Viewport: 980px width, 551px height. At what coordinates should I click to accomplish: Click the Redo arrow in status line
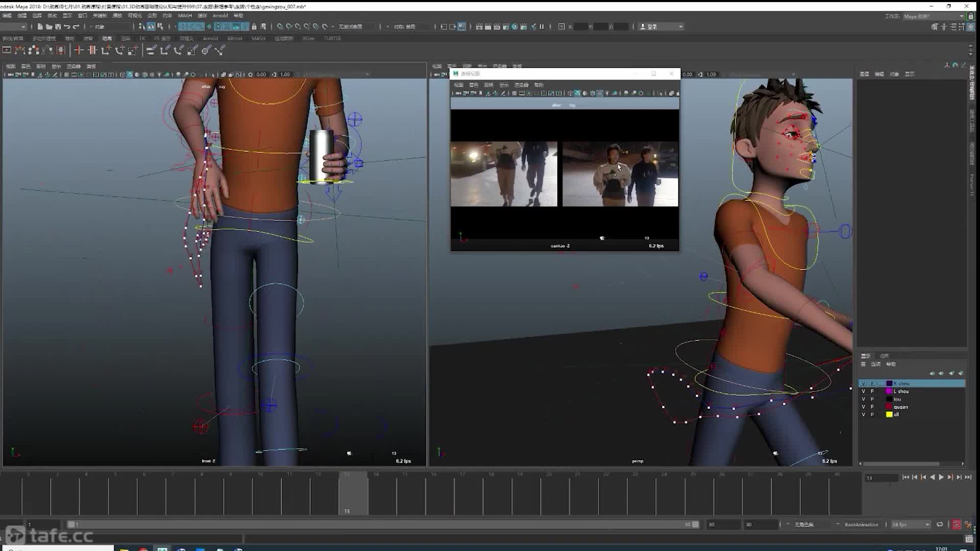(76, 27)
